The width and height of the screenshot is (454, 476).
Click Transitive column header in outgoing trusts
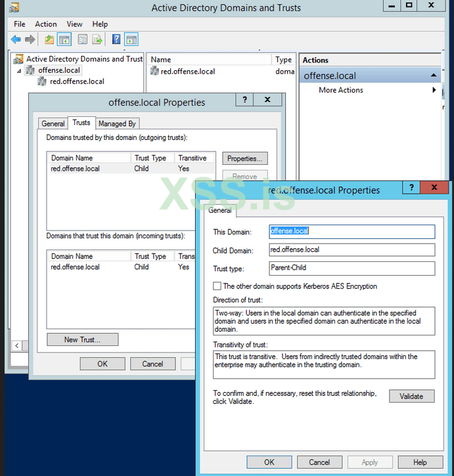[x=194, y=158]
